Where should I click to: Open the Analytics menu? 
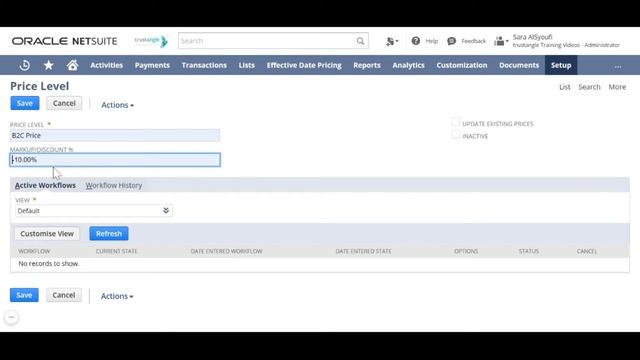click(409, 65)
